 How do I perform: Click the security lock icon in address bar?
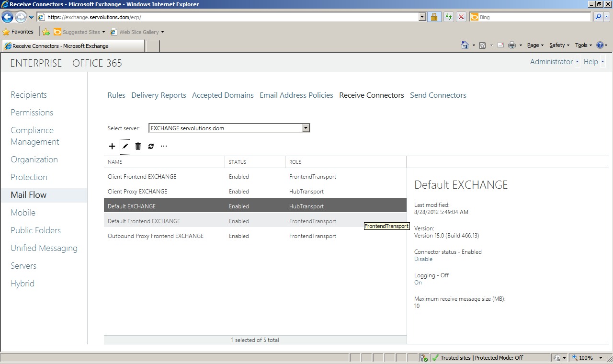434,17
